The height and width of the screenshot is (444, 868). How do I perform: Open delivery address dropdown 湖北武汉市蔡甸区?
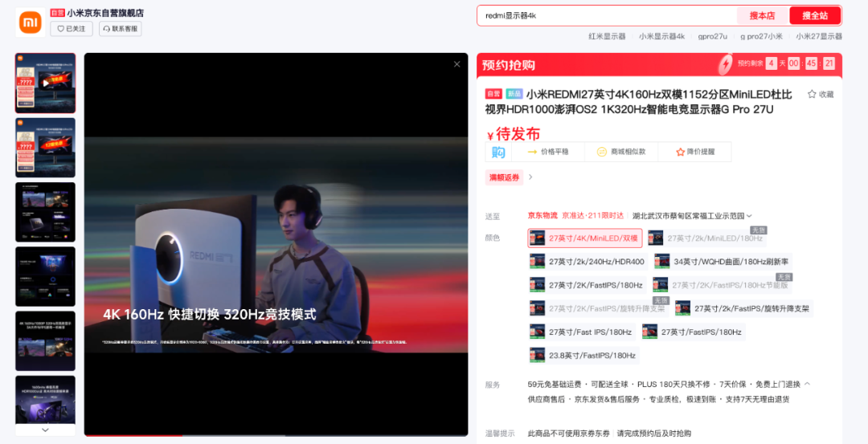pyautogui.click(x=692, y=216)
